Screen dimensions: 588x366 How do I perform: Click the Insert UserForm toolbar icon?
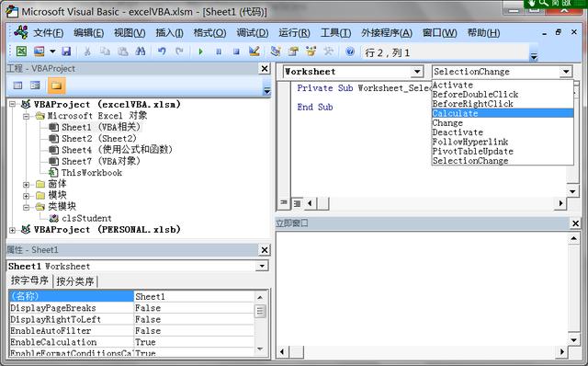(39, 51)
